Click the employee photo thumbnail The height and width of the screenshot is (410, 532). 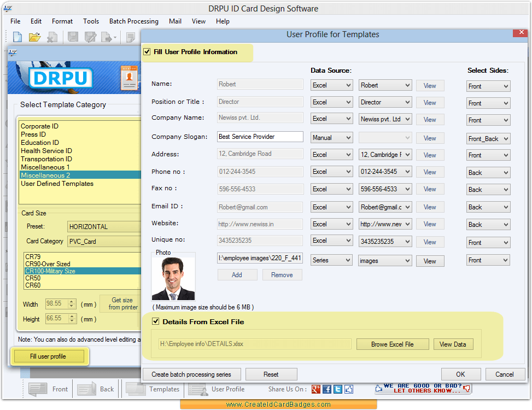(x=173, y=278)
